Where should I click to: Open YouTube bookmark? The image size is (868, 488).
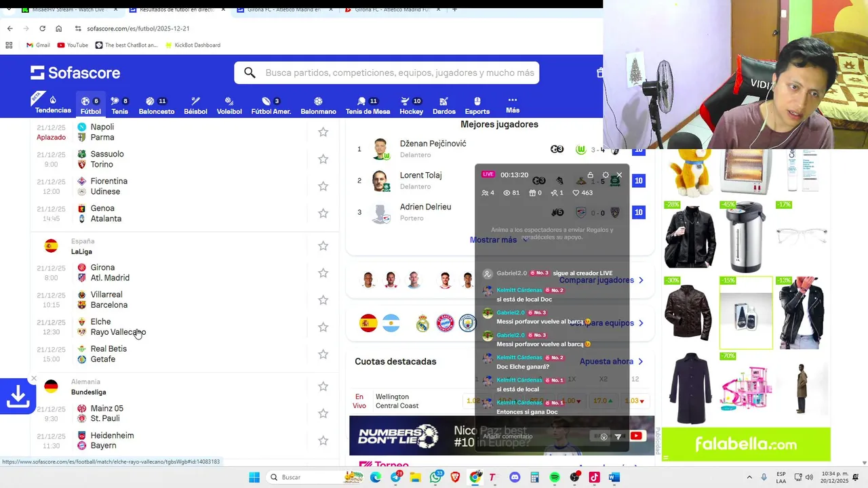coord(73,45)
